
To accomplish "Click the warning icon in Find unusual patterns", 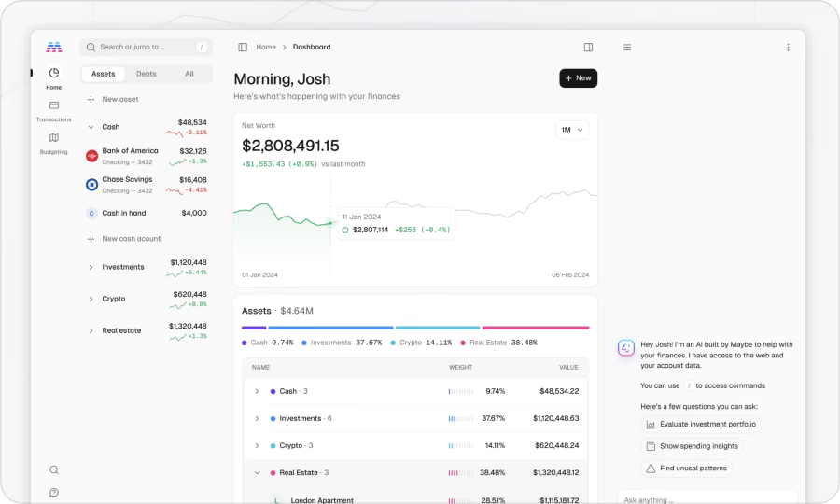I will (x=651, y=469).
